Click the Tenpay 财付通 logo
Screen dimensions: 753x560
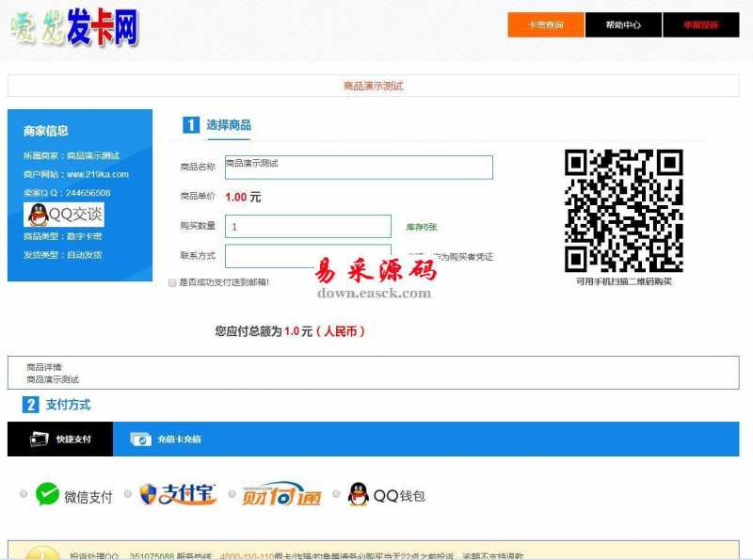(281, 494)
